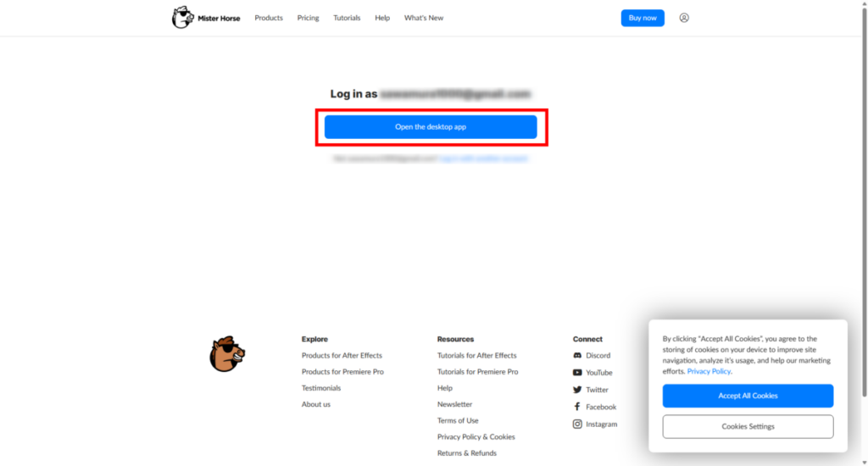868x466 pixels.
Task: Click the Facebook icon in footer
Action: pyautogui.click(x=577, y=407)
